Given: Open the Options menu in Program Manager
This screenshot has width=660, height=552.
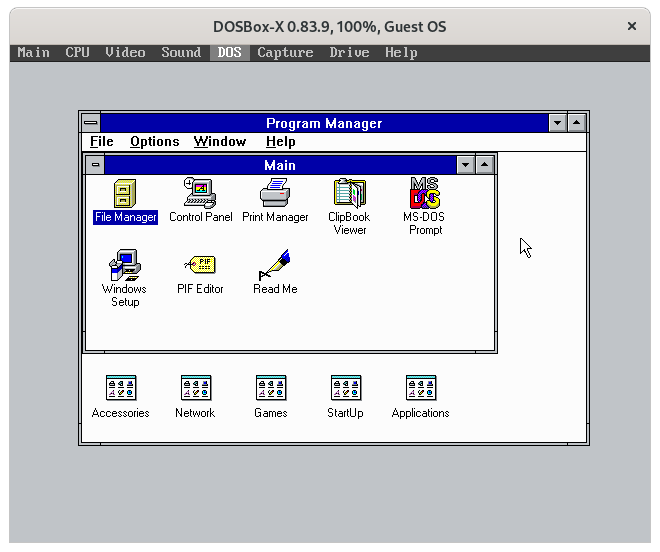Looking at the screenshot, I should 154,142.
